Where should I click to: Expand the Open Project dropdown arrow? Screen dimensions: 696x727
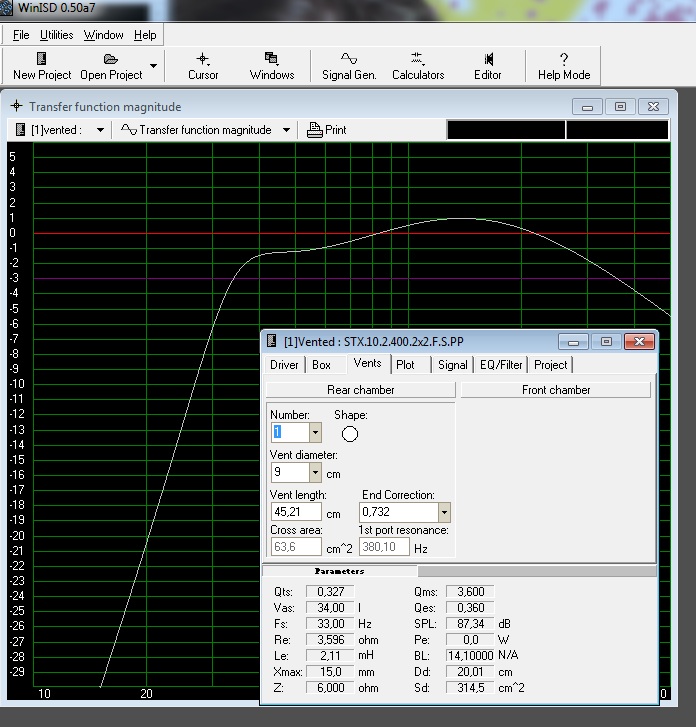pyautogui.click(x=153, y=67)
